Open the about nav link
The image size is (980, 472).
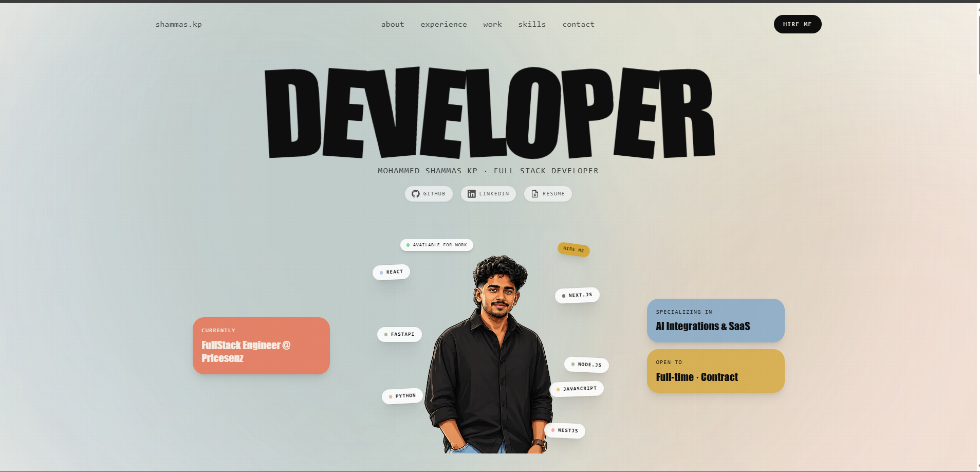coord(393,24)
